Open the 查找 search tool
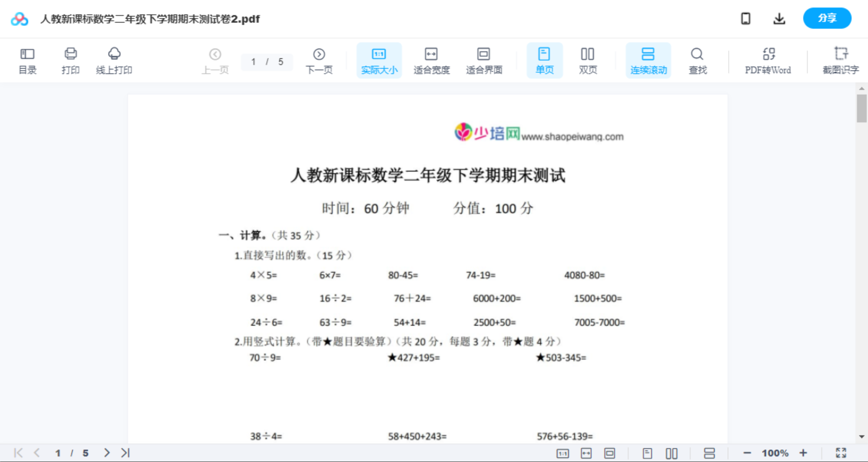Viewport: 868px width, 462px height. coord(697,60)
